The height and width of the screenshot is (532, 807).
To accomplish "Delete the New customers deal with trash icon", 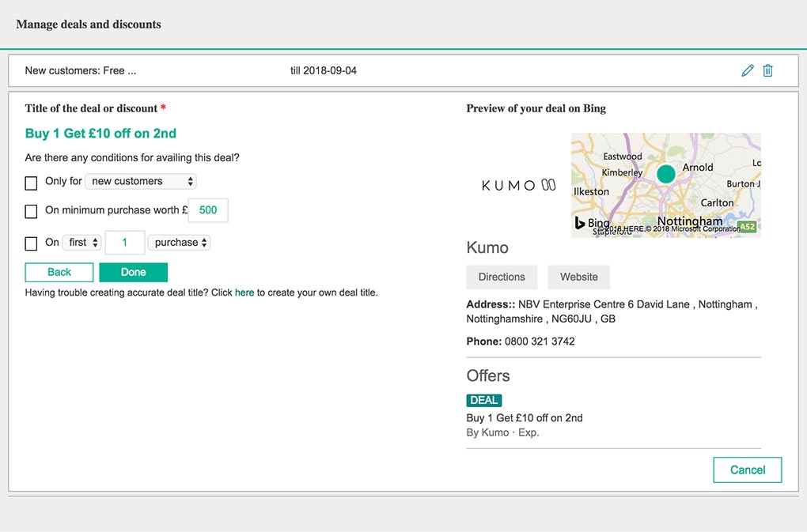I will coord(767,70).
